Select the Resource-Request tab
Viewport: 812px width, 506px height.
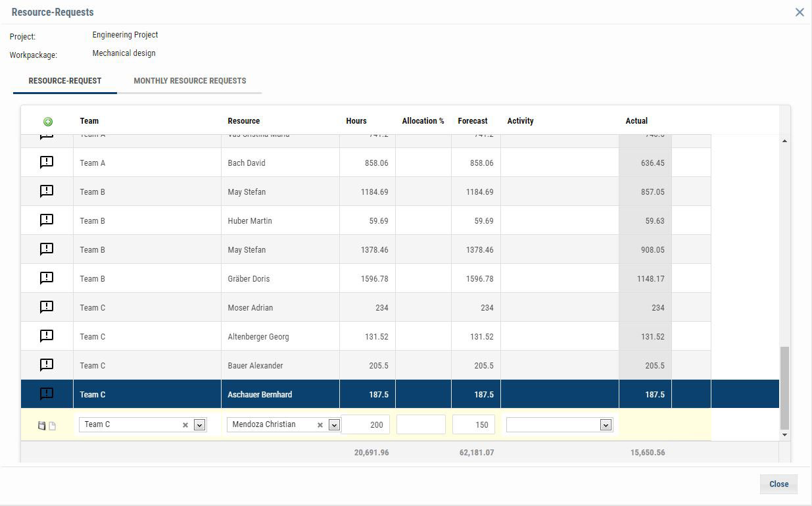64,81
